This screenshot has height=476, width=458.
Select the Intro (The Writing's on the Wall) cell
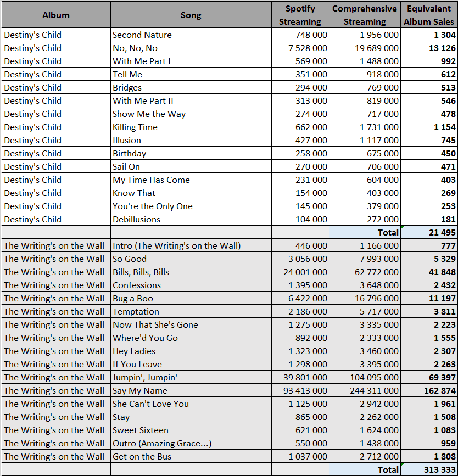click(x=191, y=245)
